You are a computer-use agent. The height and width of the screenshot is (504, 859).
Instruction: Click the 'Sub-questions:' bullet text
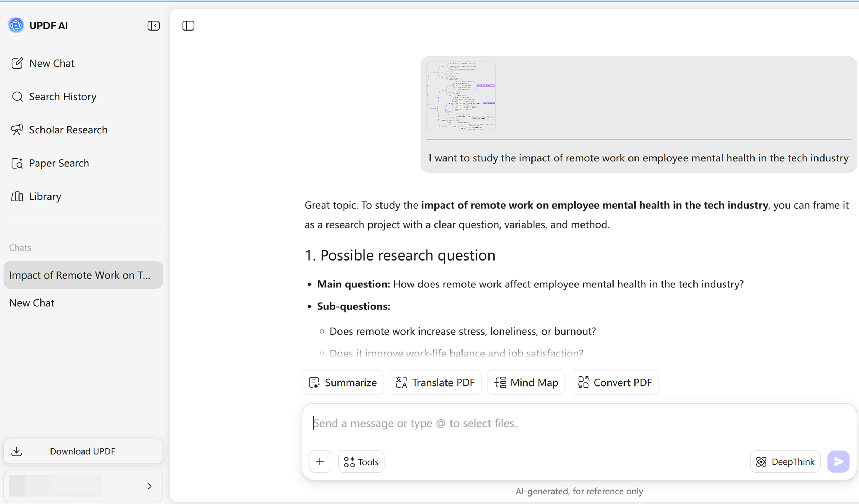pos(353,306)
